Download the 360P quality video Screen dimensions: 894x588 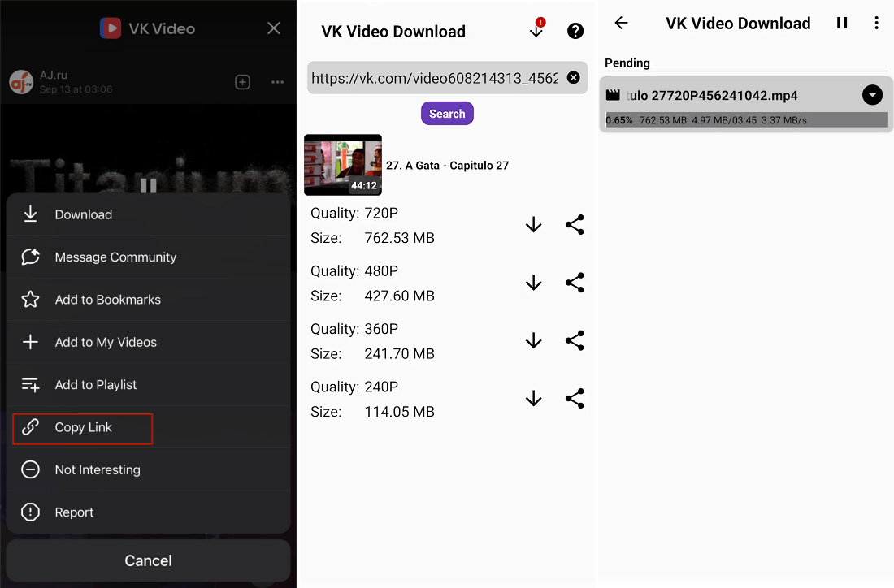533,341
